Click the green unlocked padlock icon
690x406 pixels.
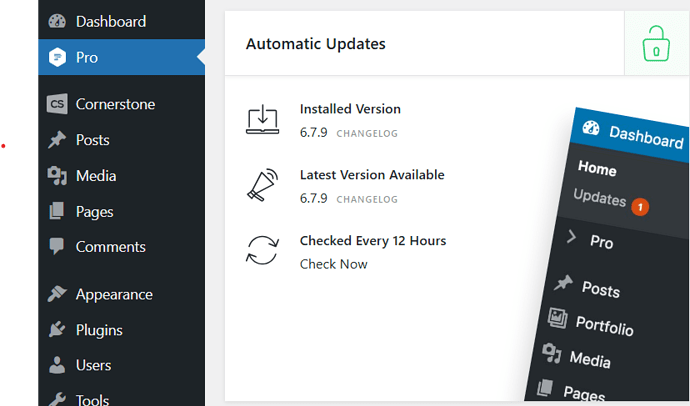click(656, 45)
